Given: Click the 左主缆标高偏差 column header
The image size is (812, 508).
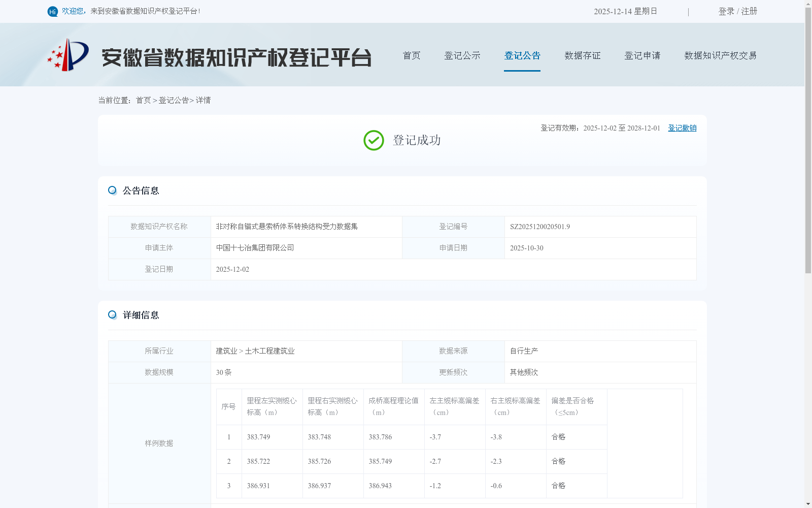Looking at the screenshot, I should click(455, 406).
